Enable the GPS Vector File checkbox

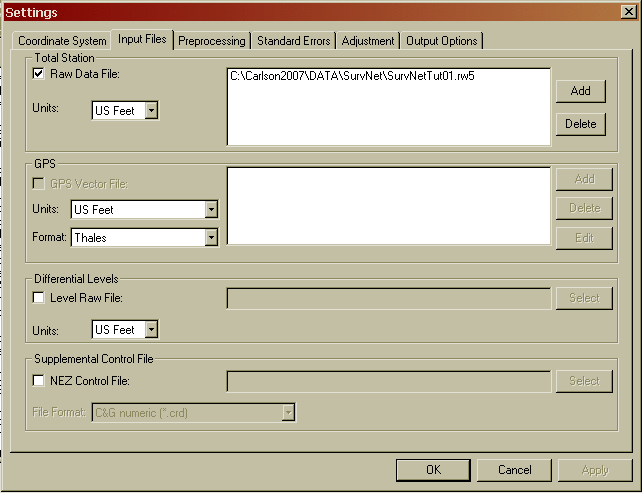tap(38, 184)
